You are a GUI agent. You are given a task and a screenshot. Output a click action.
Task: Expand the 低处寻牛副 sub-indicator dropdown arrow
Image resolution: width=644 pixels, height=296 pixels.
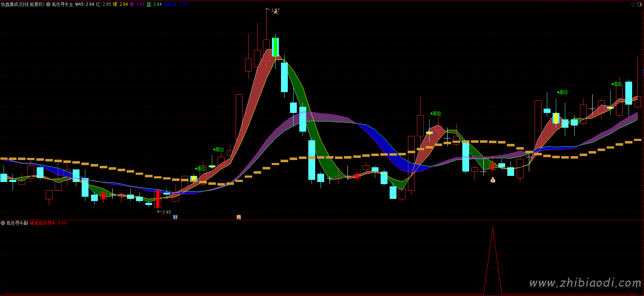coord(3,223)
